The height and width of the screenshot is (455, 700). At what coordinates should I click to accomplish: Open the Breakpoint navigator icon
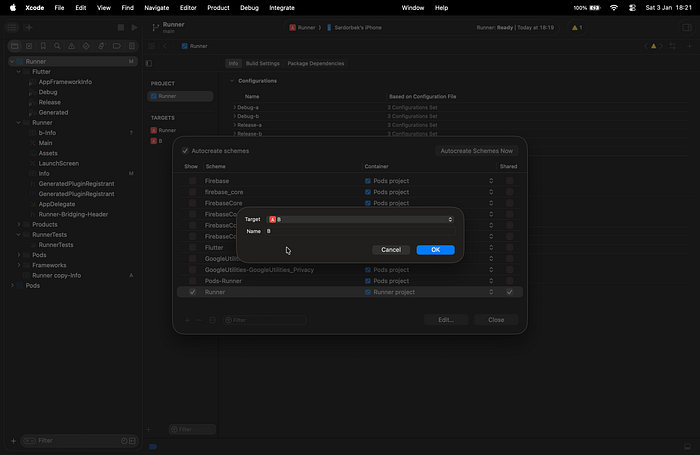point(117,46)
